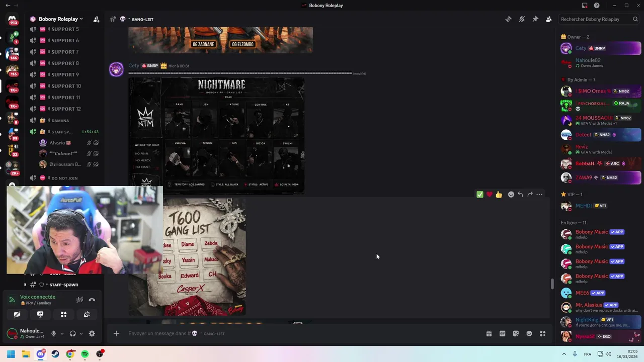Forward message with forward arrow
Screen dimensions: 644x362
click(530, 195)
